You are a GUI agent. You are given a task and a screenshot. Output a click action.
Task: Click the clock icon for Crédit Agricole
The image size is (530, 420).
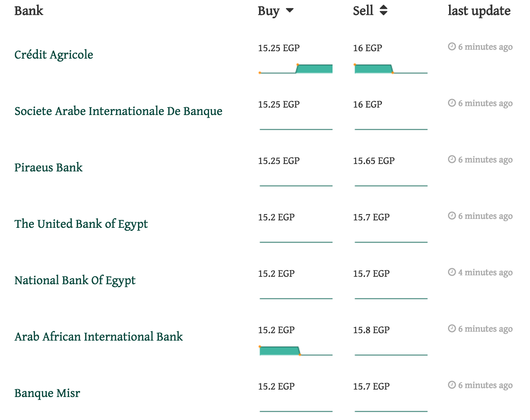[x=452, y=47]
